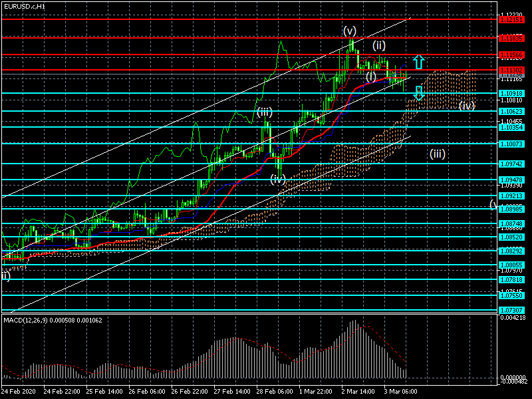
Task: Click the 24 Feb 22:00 time label
Action: [x=62, y=391]
